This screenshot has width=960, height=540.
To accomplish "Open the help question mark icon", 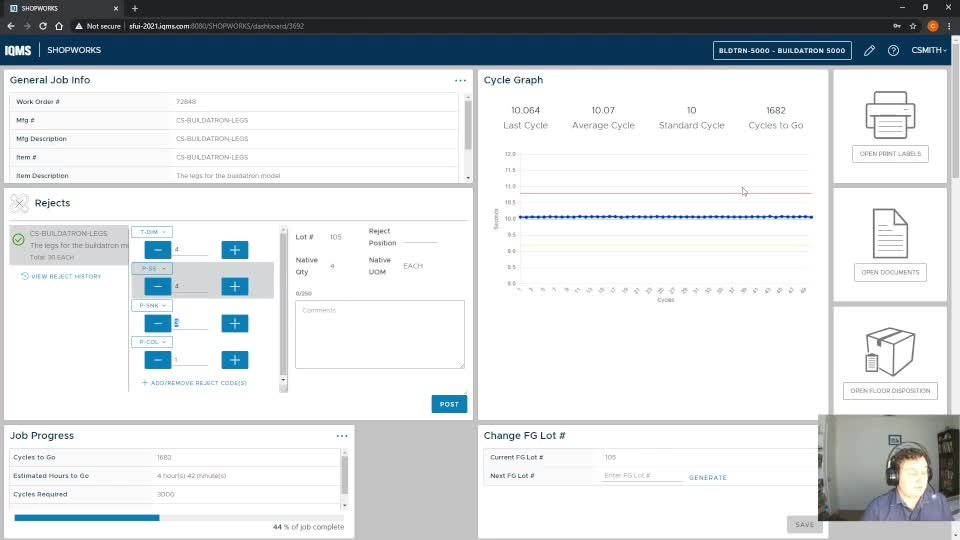I will 893,51.
